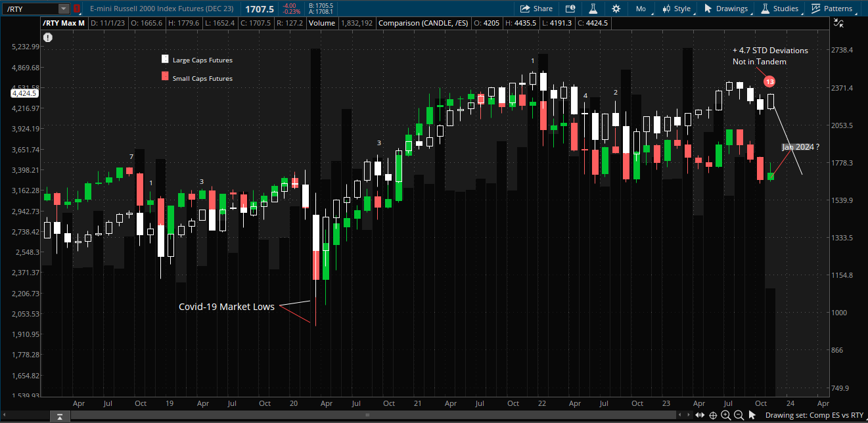Click the Share button
The image size is (868, 423).
(537, 9)
